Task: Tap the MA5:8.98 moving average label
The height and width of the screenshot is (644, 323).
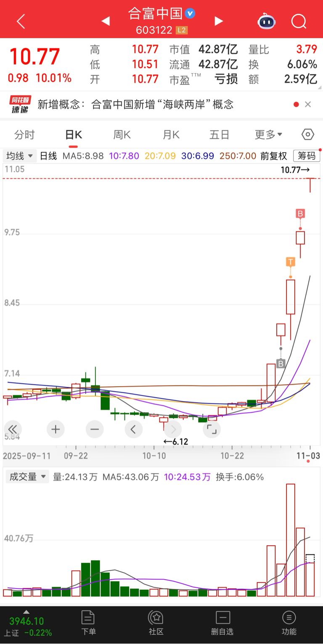Action: point(83,156)
